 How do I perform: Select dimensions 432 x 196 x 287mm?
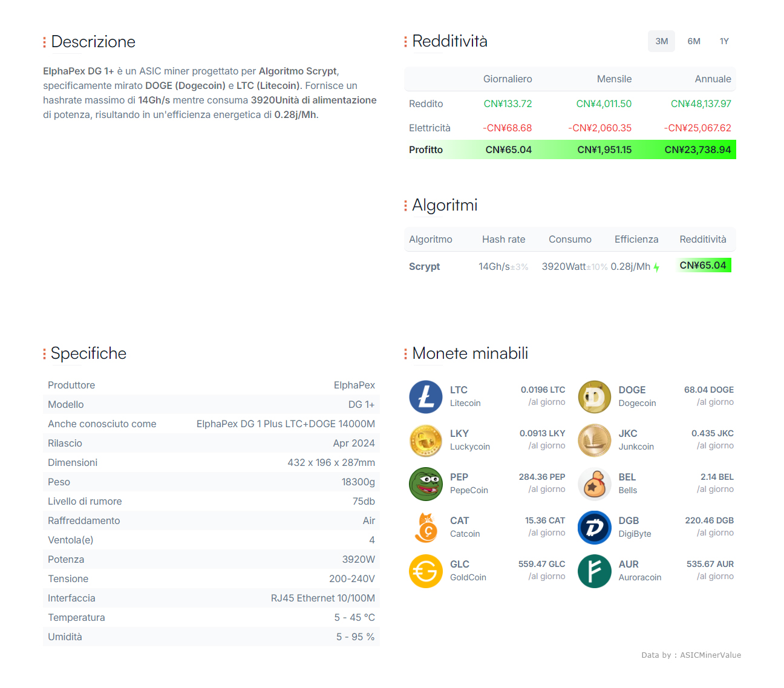point(331,462)
